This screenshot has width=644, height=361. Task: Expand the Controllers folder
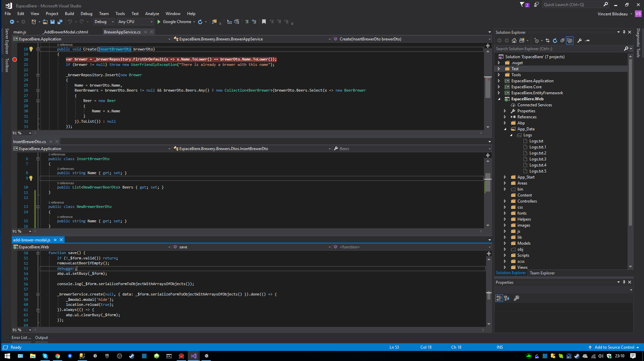click(x=505, y=201)
